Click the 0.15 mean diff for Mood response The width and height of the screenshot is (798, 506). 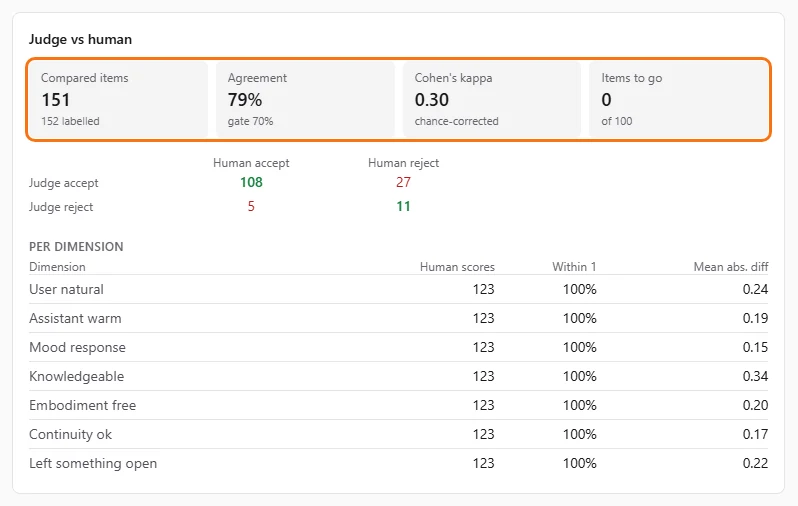coord(755,347)
